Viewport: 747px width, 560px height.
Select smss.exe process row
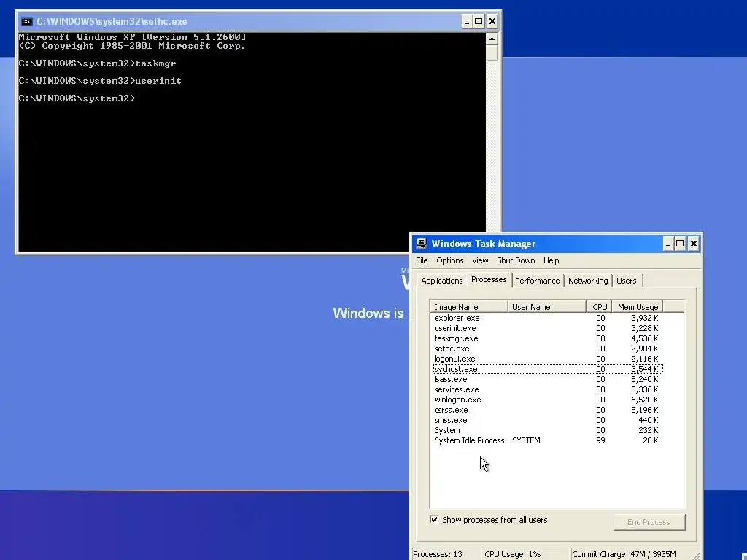pos(547,421)
